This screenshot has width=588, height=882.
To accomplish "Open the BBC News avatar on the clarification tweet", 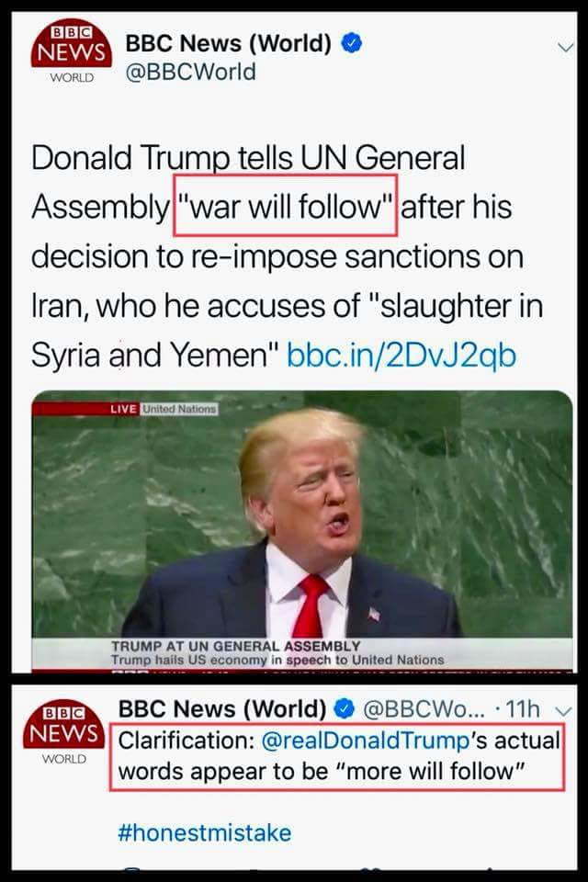I will click(64, 732).
